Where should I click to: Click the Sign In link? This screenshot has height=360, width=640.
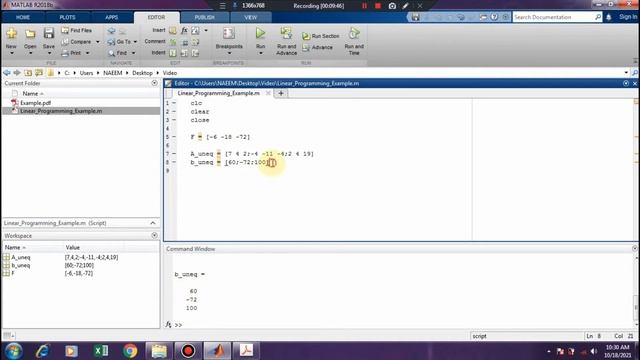pos(628,17)
